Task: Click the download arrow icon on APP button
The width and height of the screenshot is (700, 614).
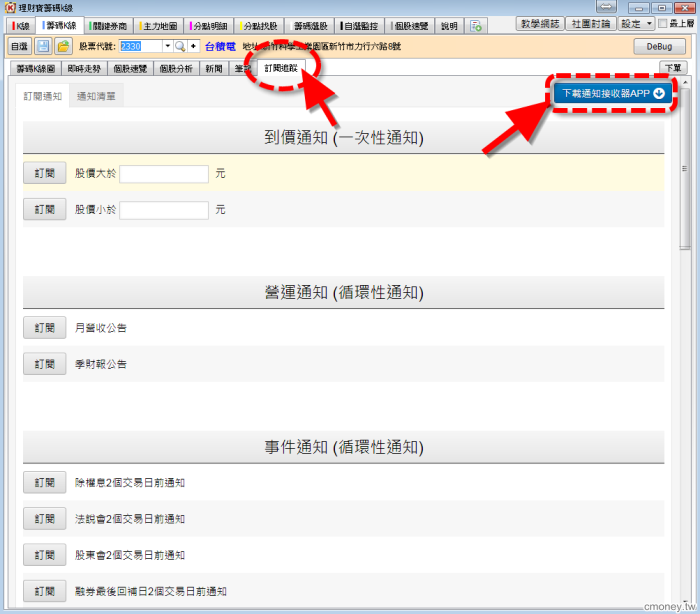Action: [x=659, y=93]
